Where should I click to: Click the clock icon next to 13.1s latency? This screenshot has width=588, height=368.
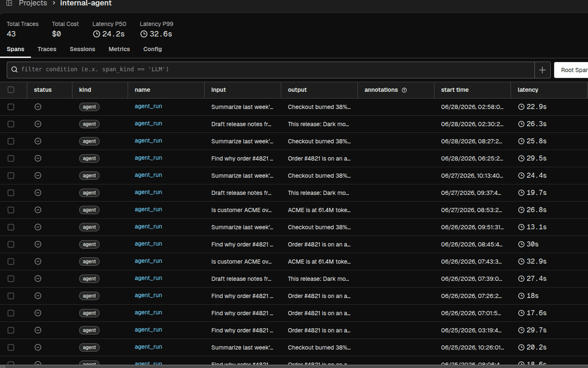click(521, 227)
